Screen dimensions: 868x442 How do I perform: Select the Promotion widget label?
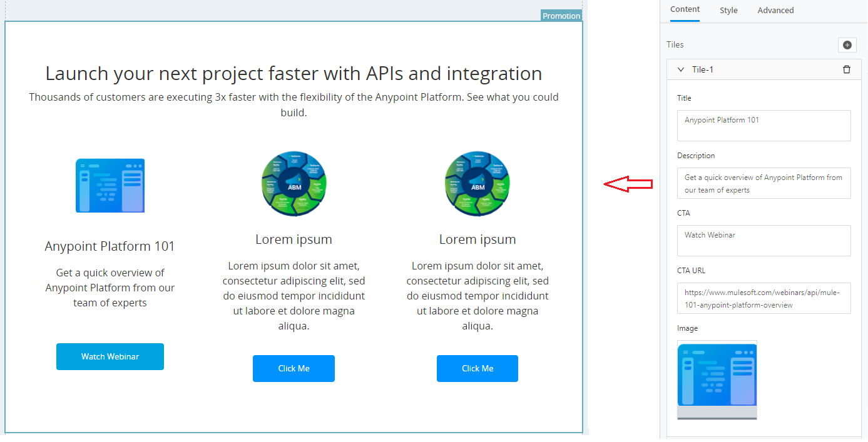point(561,16)
